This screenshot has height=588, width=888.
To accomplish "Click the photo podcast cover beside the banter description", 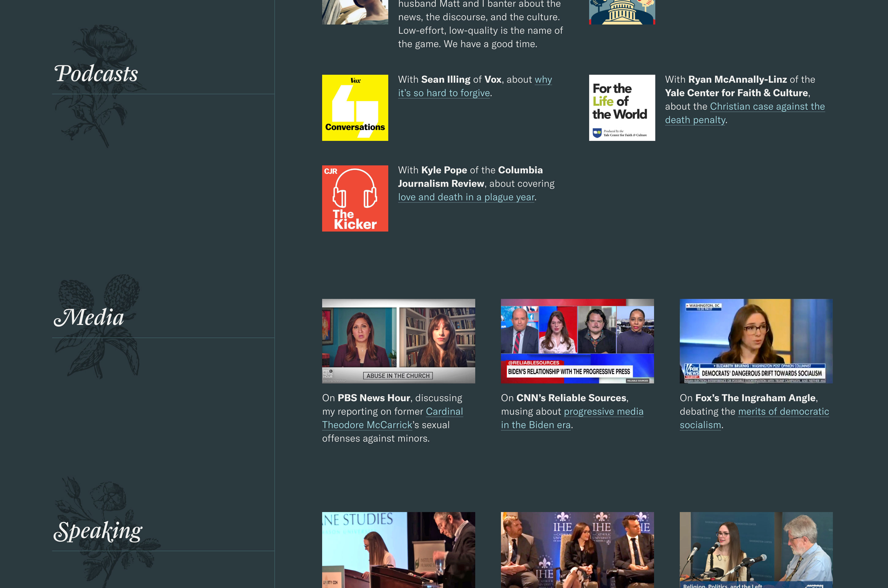I will click(x=355, y=12).
